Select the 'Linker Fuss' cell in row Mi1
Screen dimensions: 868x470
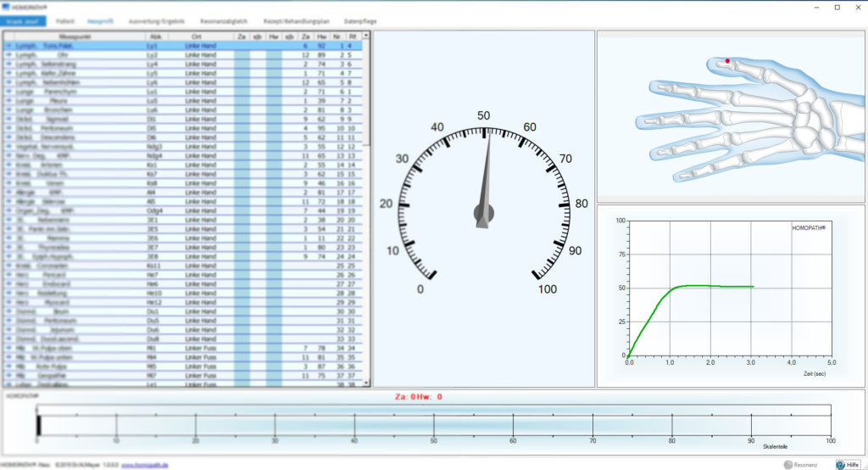[x=200, y=348]
